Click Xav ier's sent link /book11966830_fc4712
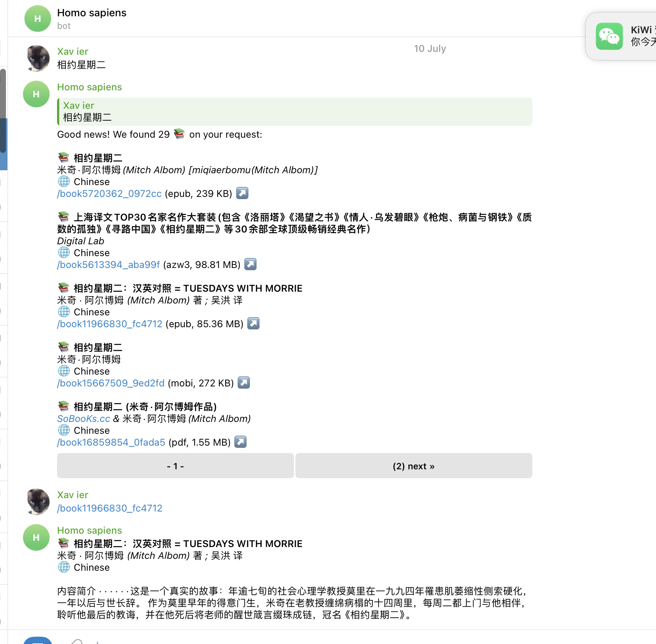Viewport: 656px width, 644px height. pos(110,508)
